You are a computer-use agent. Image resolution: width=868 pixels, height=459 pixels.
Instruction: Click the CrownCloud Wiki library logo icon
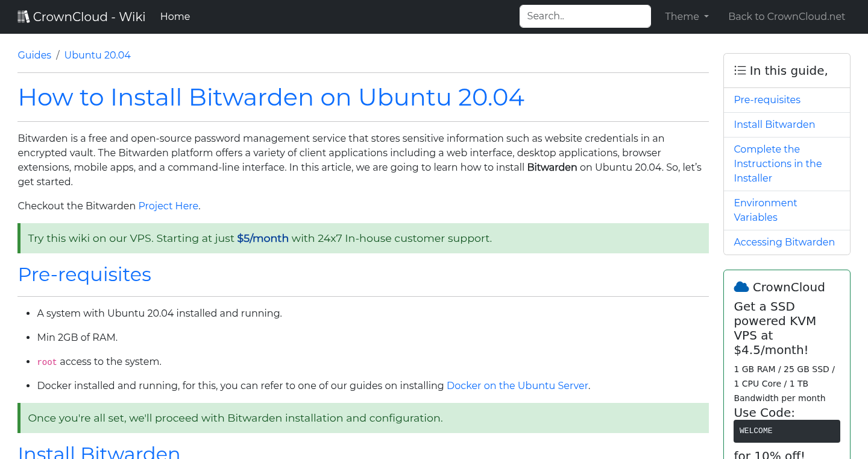[x=24, y=16]
